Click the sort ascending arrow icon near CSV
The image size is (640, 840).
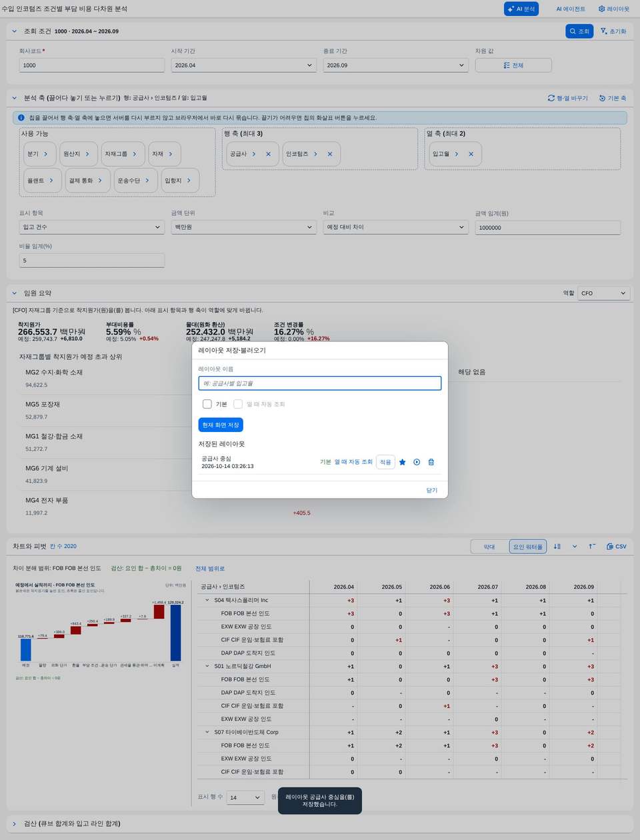click(592, 547)
